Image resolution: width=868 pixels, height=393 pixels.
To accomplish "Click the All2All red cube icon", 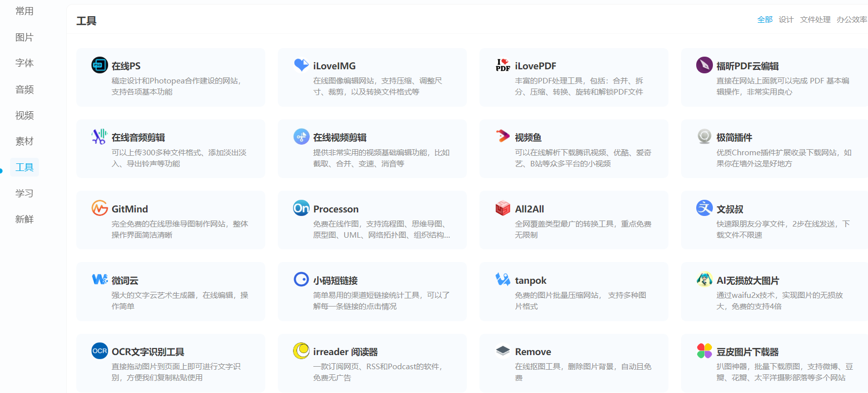I will (x=503, y=208).
